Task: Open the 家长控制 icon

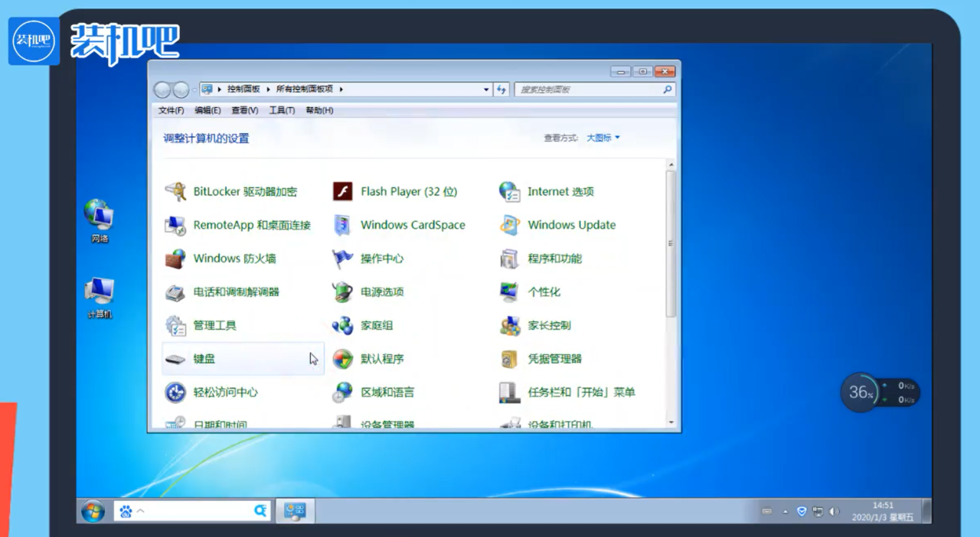Action: [x=510, y=325]
